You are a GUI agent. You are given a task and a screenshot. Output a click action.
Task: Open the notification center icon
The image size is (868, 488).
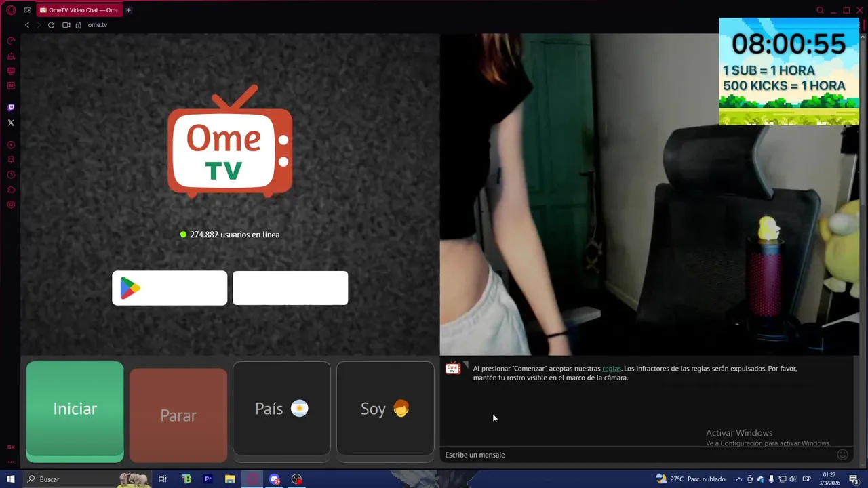point(854,479)
